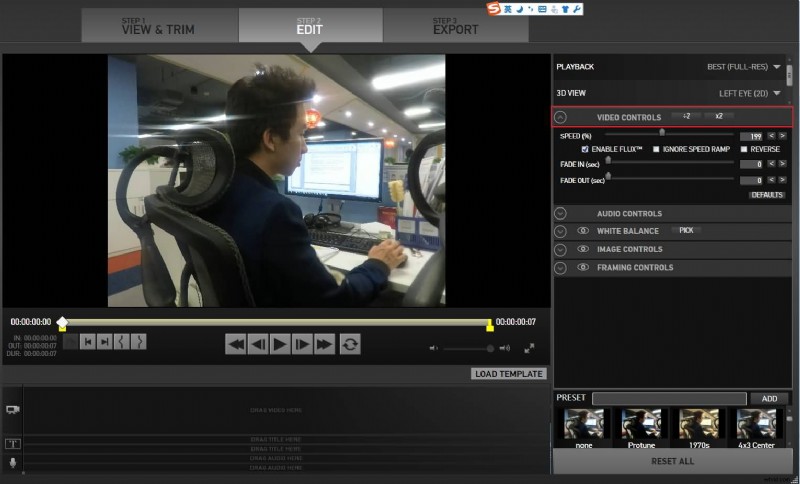Mark the in point with left-bracket button

tap(121, 342)
